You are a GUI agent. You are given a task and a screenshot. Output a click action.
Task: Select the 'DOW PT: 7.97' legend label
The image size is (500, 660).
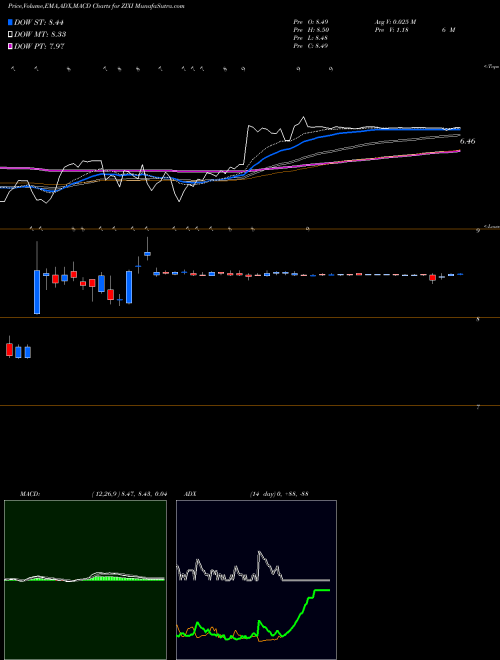coord(39,46)
